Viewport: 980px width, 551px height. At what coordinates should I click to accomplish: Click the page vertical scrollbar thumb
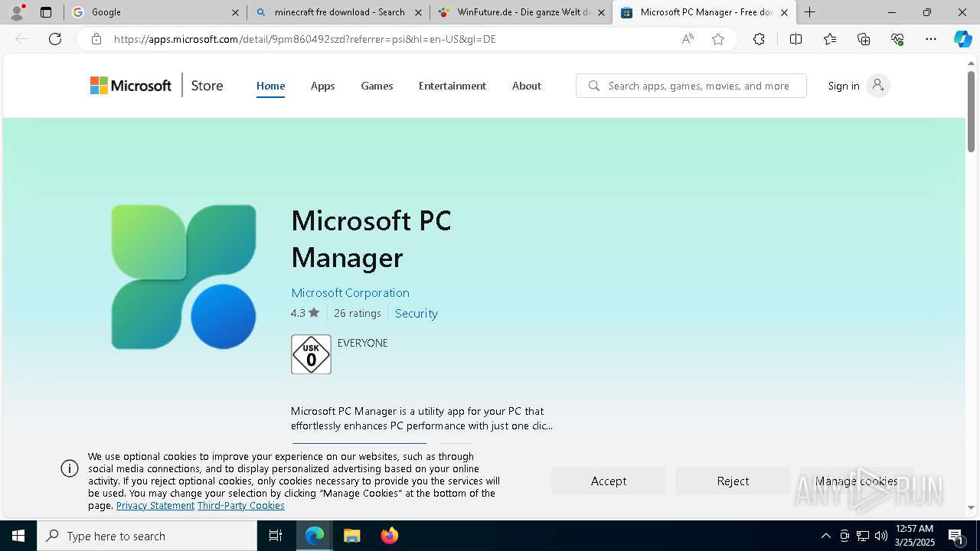click(971, 111)
